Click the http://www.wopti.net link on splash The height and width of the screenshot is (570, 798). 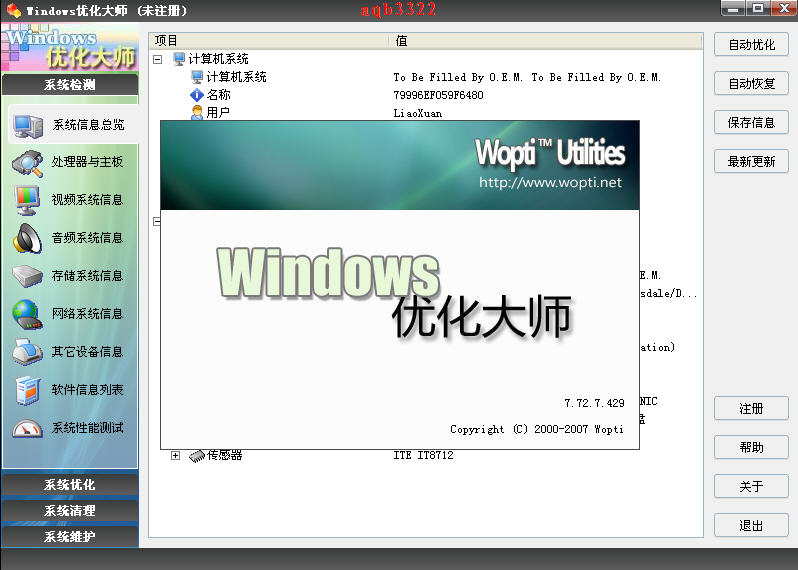550,182
